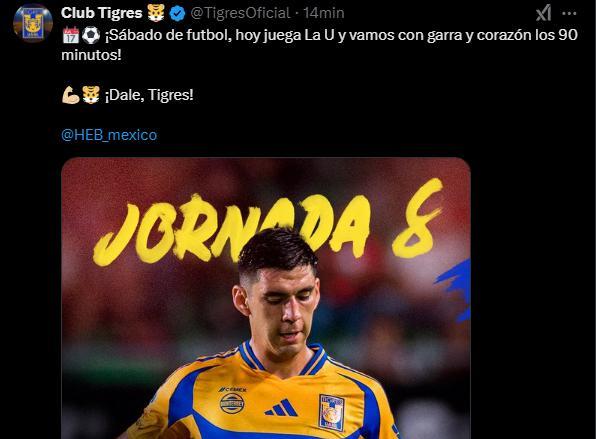Click the flexed bicep emoji
The width and height of the screenshot is (596, 439).
pos(71,95)
